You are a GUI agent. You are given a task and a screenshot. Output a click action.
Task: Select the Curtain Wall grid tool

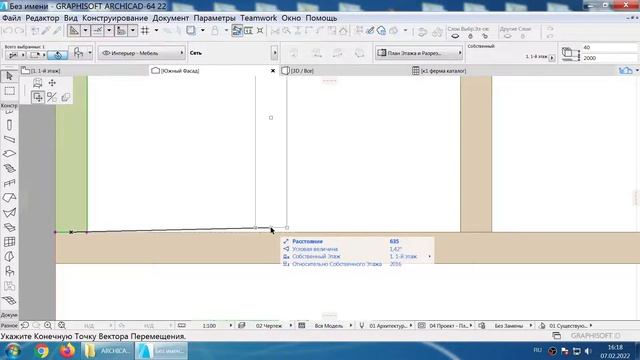(9, 242)
